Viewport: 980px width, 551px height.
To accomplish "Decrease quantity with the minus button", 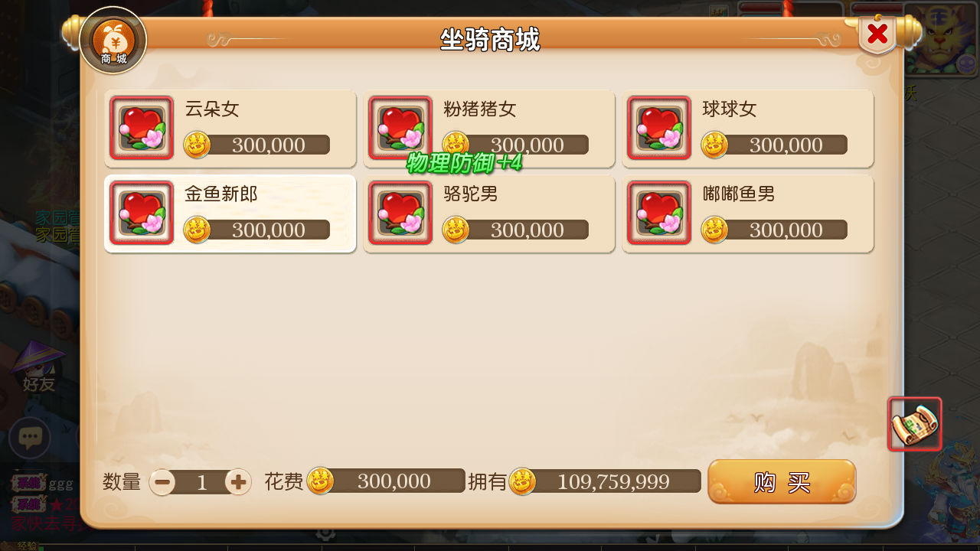I will [x=162, y=482].
